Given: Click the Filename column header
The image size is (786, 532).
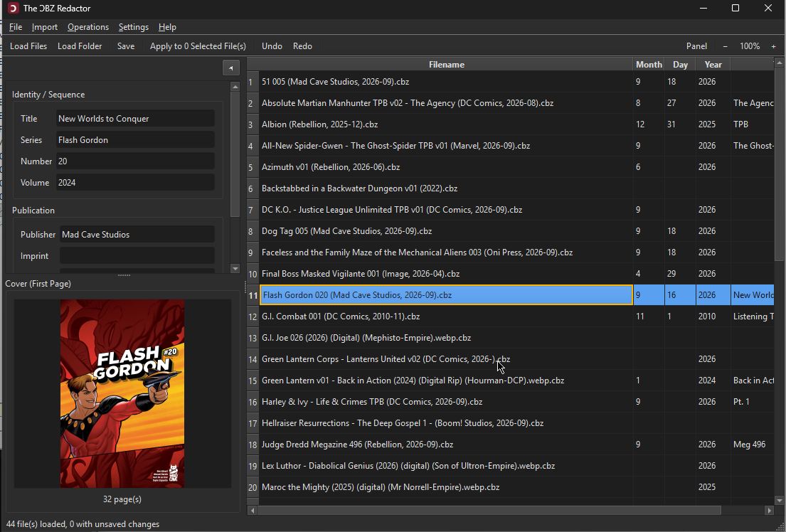Looking at the screenshot, I should [446, 65].
